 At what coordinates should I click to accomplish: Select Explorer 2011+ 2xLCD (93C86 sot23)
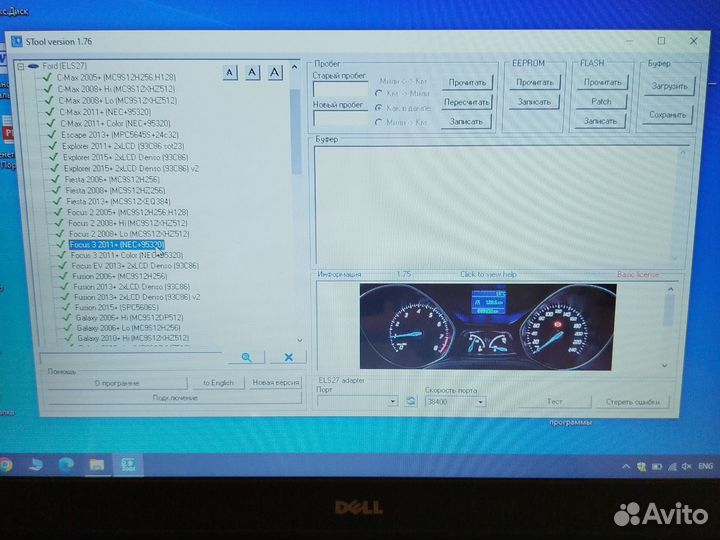(123, 146)
